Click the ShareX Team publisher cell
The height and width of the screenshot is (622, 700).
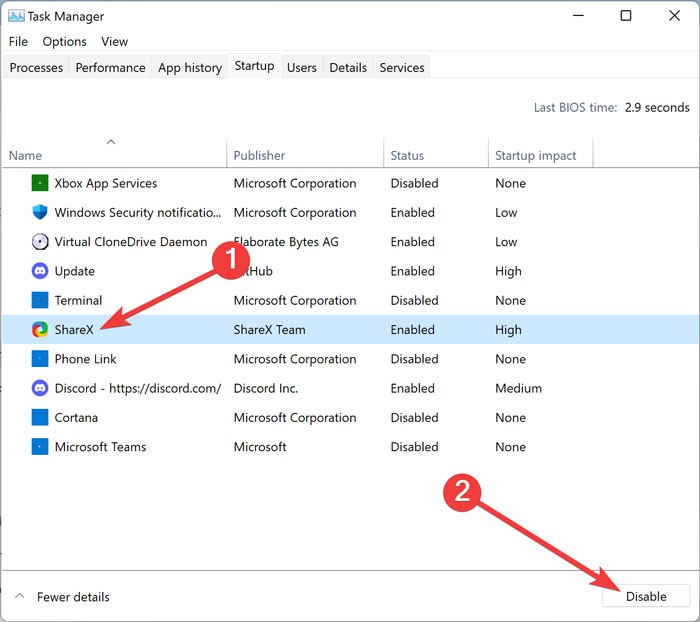pyautogui.click(x=270, y=330)
